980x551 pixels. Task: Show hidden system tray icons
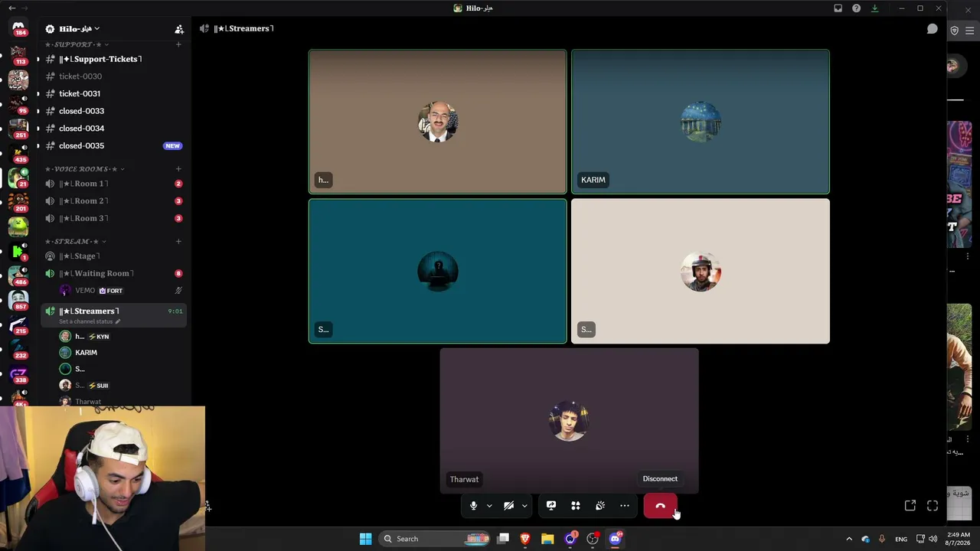[x=848, y=539]
